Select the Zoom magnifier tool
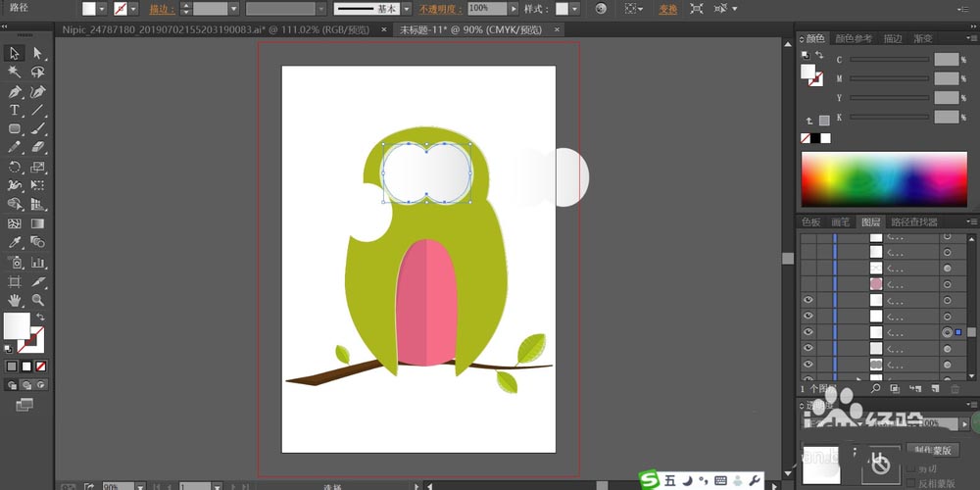The height and width of the screenshot is (490, 980). tap(37, 301)
